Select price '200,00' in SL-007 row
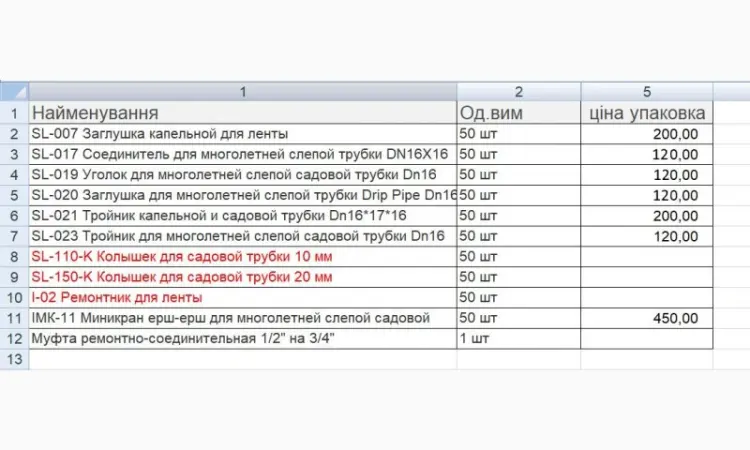Screen dimensions: 750x450 coord(647,134)
